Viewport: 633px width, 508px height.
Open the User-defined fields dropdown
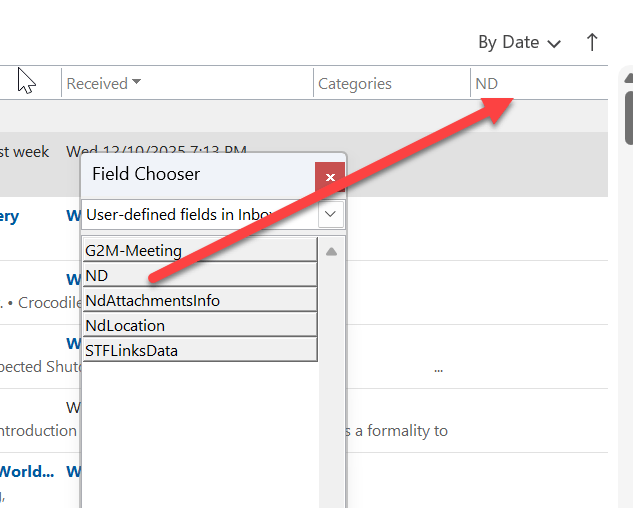point(331,214)
